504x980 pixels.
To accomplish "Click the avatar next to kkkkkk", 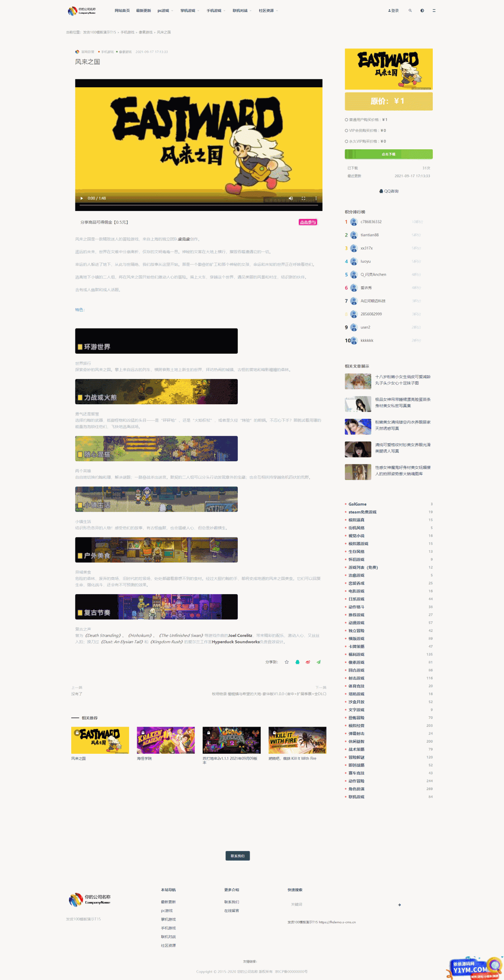I will pyautogui.click(x=354, y=340).
